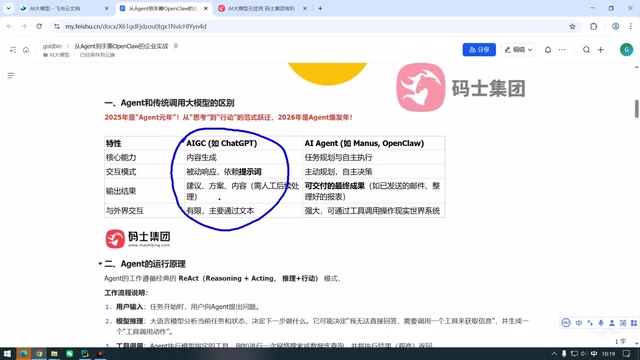Viewport: 640px width, 360px height.
Task: Open the document outline icon at left
Action: click(x=11, y=76)
